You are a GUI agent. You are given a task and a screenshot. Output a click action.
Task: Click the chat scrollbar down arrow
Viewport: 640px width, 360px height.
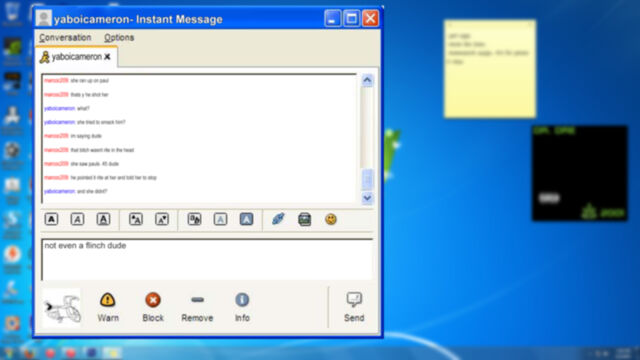point(367,198)
